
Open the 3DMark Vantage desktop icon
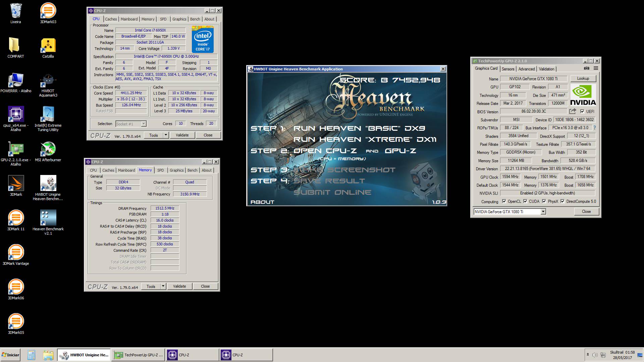tap(15, 255)
